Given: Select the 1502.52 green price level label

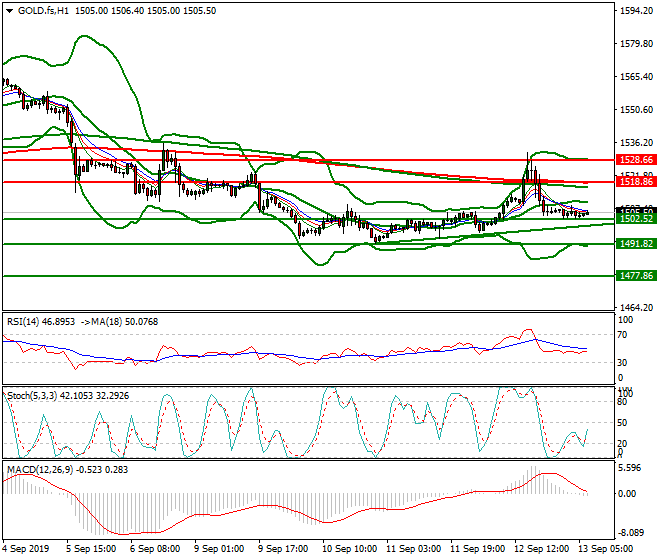Looking at the screenshot, I should point(636,219).
